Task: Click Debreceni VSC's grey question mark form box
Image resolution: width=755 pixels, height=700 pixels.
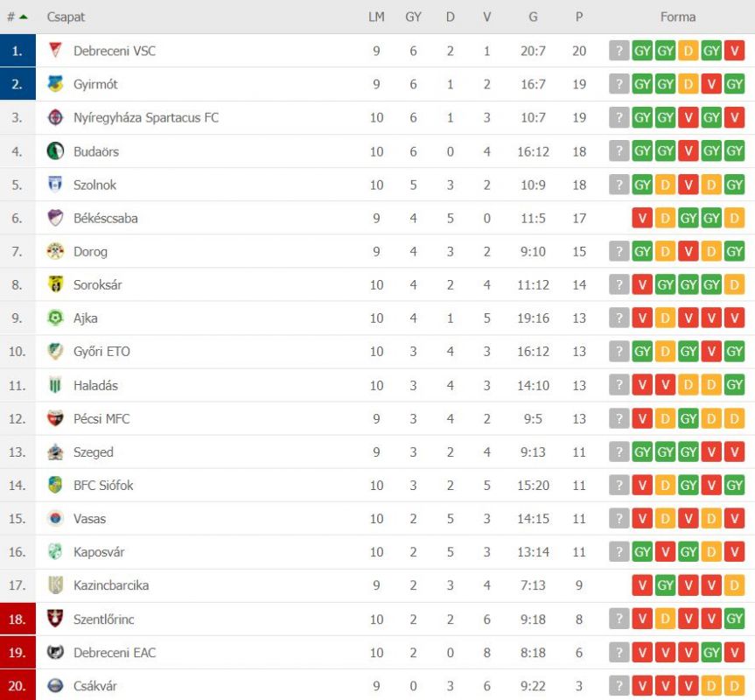Action: point(619,51)
